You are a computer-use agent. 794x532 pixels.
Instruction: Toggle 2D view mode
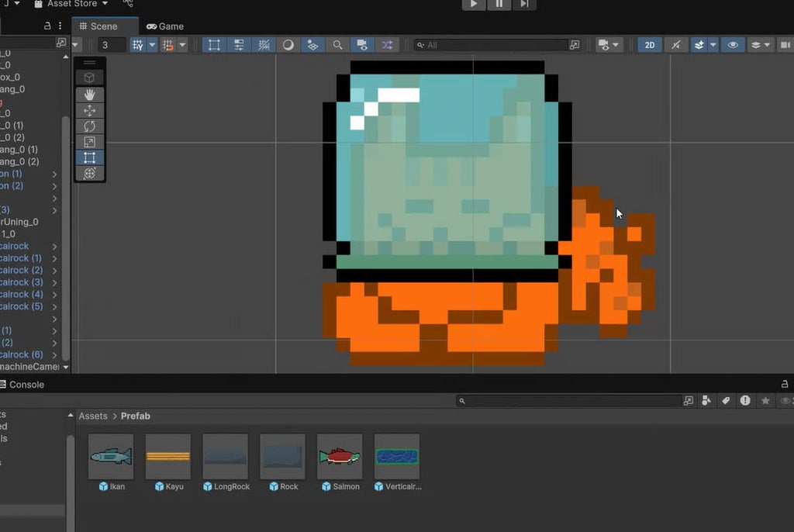[x=650, y=45]
